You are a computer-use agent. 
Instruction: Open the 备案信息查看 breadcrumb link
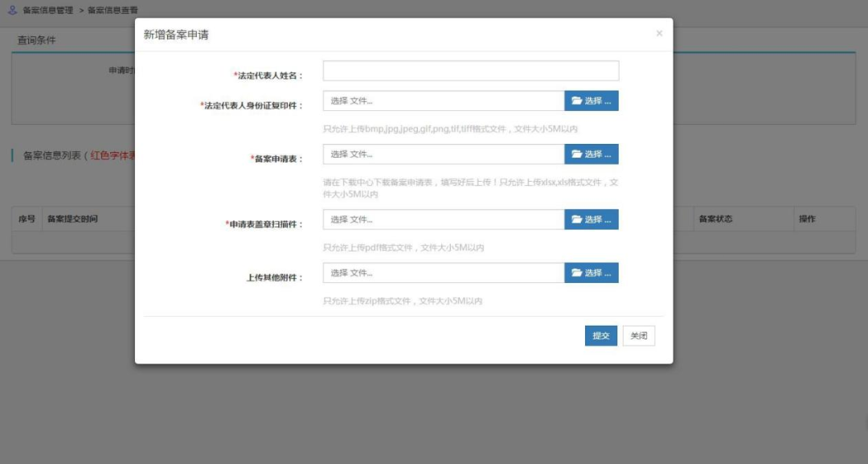point(113,11)
